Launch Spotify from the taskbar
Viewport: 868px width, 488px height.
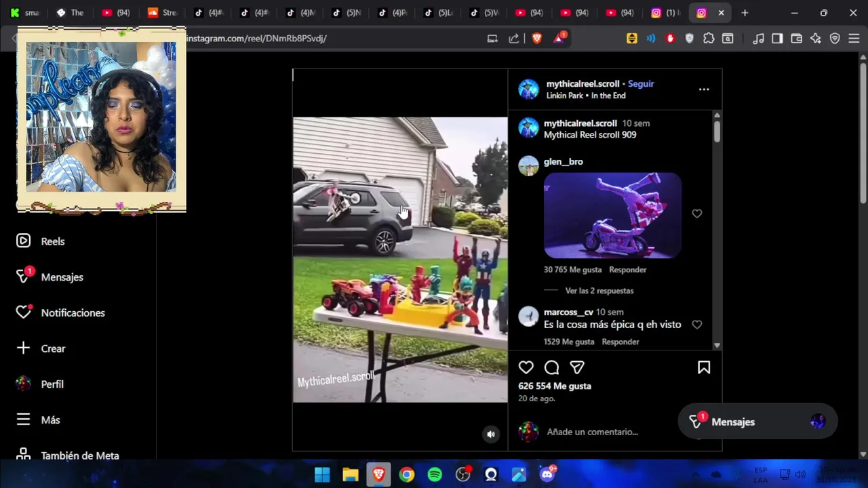point(435,474)
